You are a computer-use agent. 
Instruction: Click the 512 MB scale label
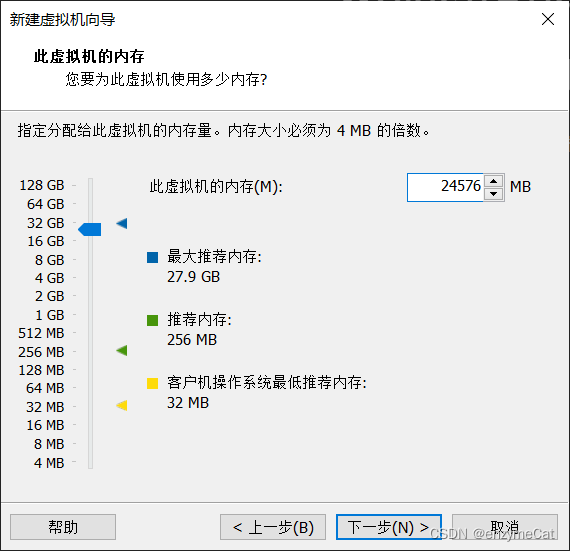click(41, 333)
